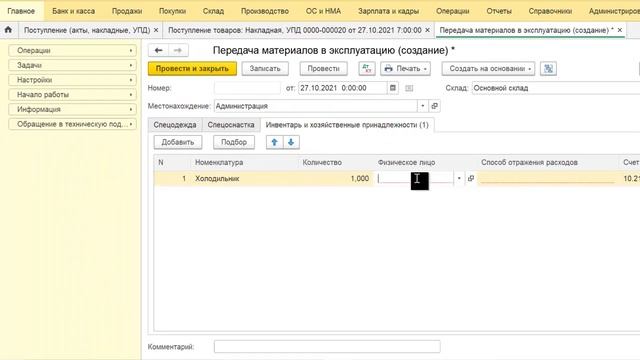
Task: Edit the date field 27.10.2021
Action: point(342,88)
